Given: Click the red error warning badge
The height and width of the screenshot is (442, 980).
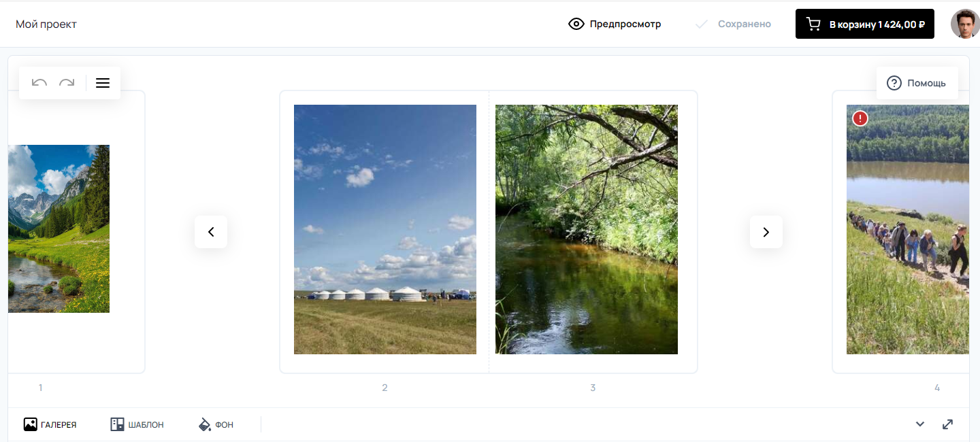Looking at the screenshot, I should (x=860, y=119).
